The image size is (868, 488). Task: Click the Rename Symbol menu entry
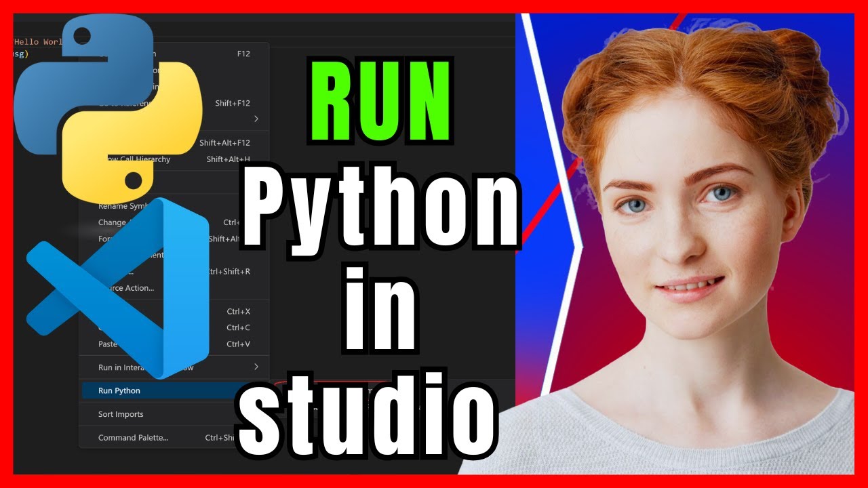pyautogui.click(x=175, y=206)
